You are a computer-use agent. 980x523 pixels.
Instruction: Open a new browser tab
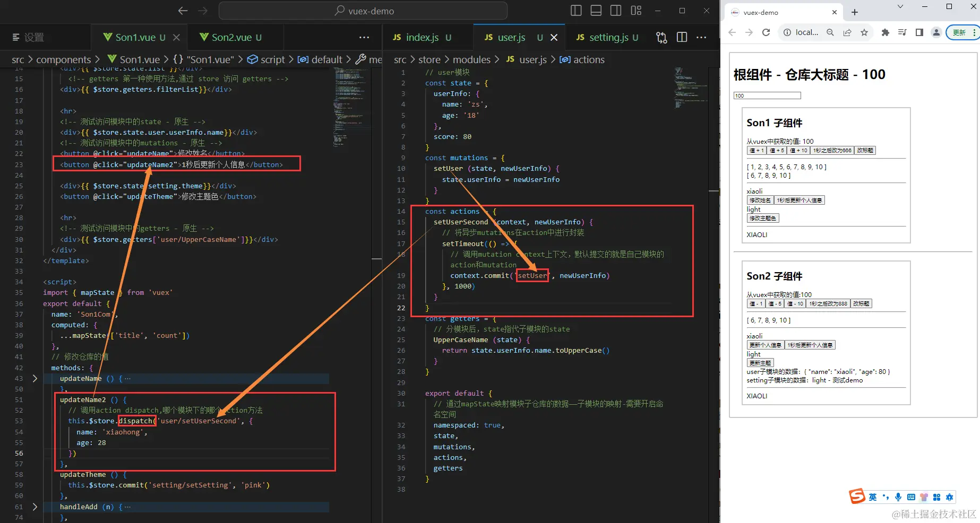[x=855, y=12]
